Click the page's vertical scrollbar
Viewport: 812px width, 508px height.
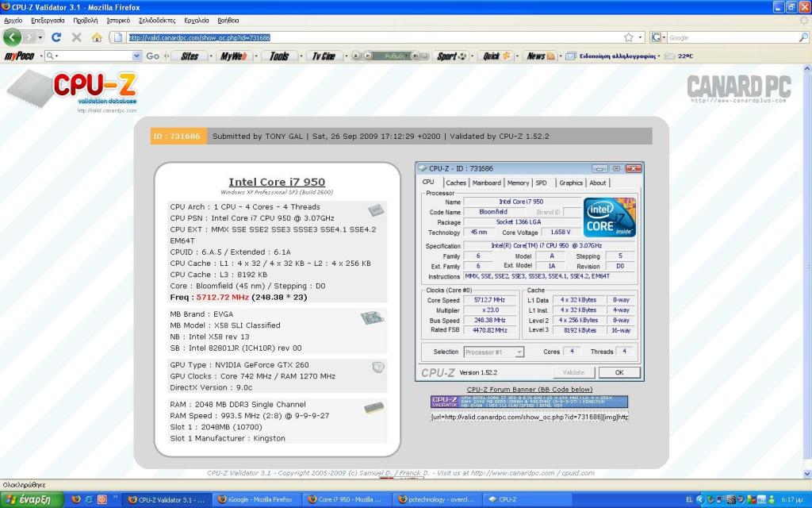coord(806,271)
